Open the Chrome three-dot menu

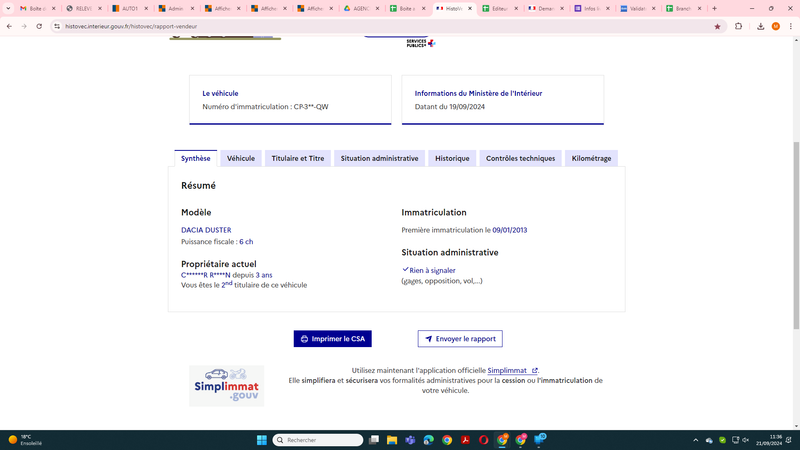coord(790,27)
